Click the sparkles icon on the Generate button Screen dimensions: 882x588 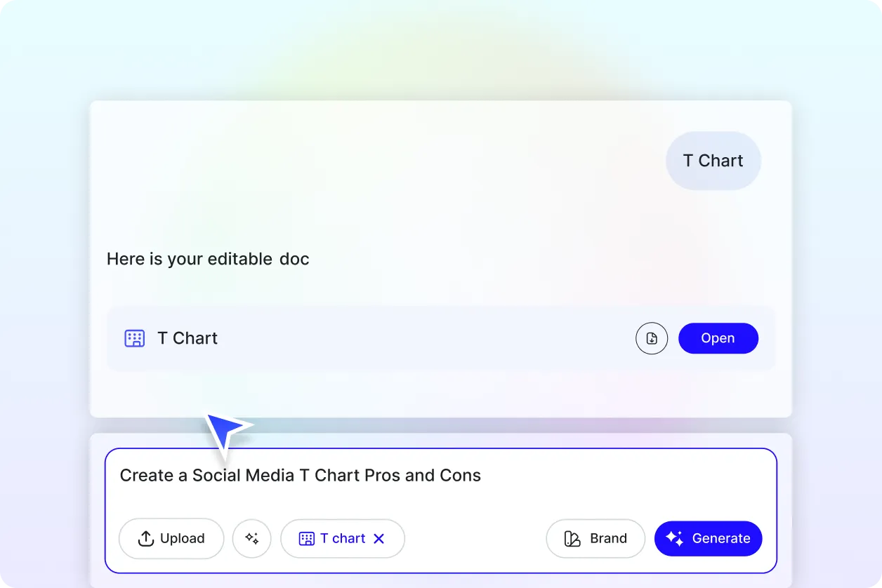pyautogui.click(x=673, y=538)
